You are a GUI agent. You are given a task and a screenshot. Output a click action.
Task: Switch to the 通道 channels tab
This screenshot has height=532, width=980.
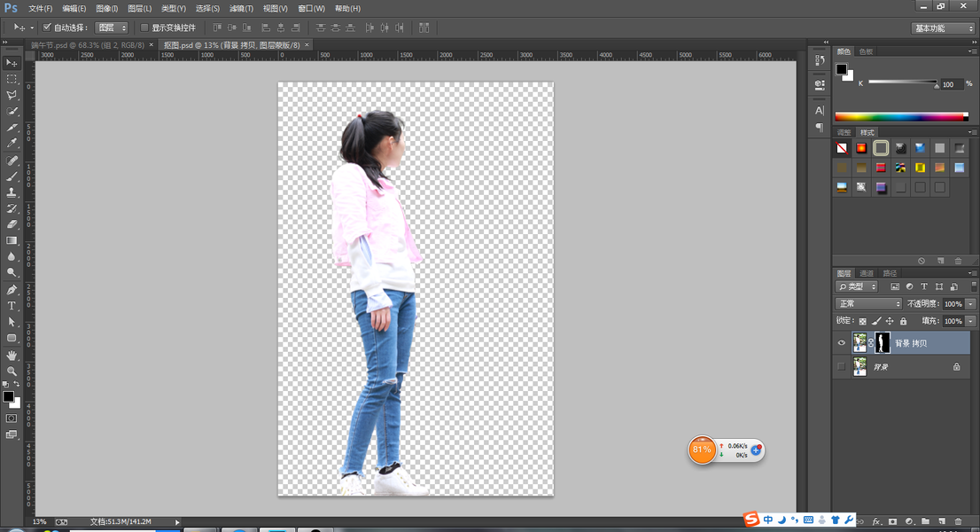pos(867,273)
